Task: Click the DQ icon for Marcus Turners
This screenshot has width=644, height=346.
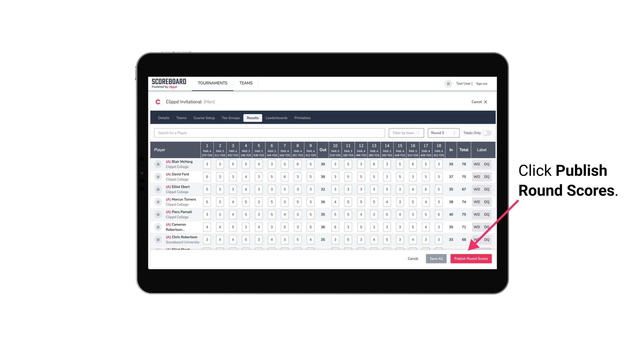Action: (x=487, y=202)
